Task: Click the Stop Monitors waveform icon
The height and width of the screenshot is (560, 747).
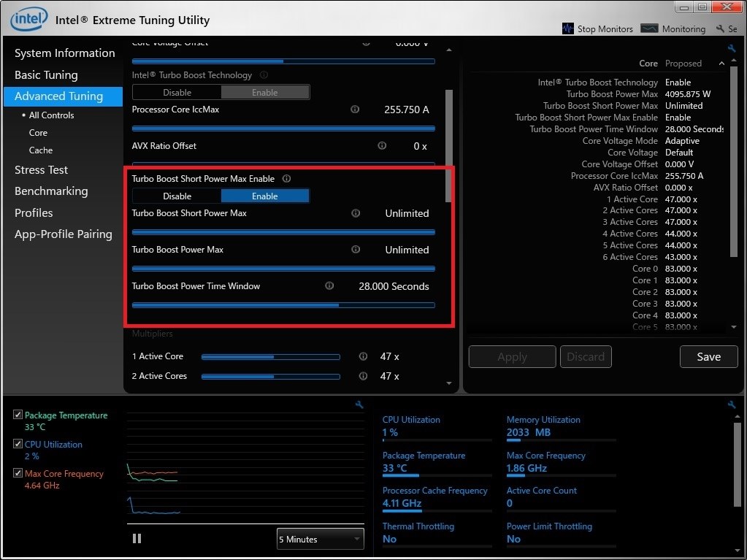Action: coord(567,28)
